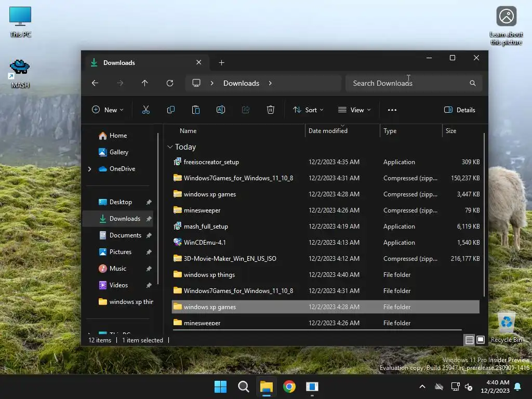Click the PC monitor icon in address bar
532x399 pixels.
pyautogui.click(x=196, y=83)
